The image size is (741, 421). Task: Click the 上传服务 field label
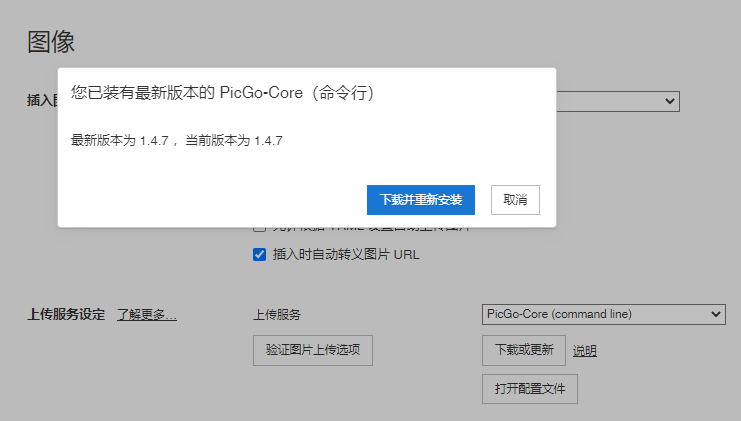(277, 315)
